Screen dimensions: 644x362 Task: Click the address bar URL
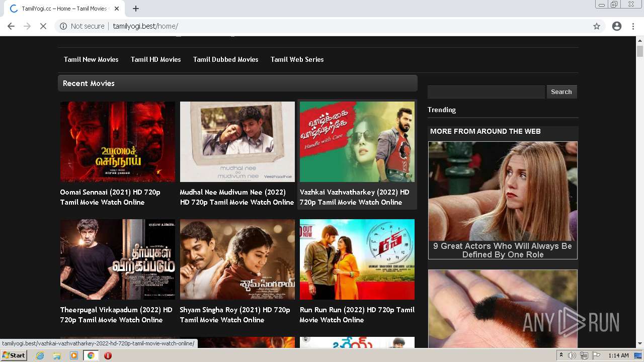pyautogui.click(x=145, y=26)
